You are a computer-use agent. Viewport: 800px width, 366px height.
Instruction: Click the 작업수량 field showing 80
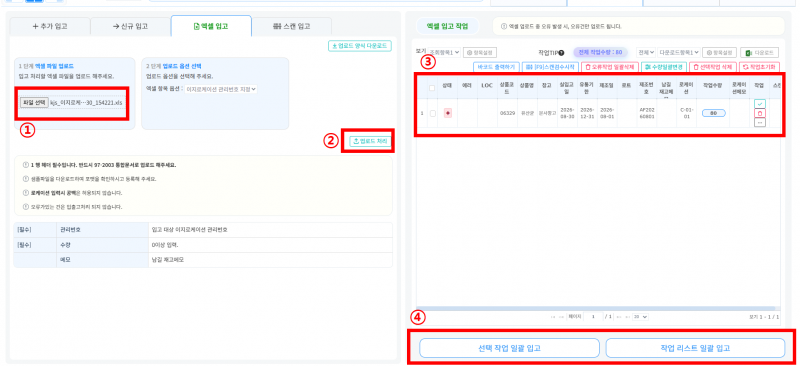coord(714,113)
